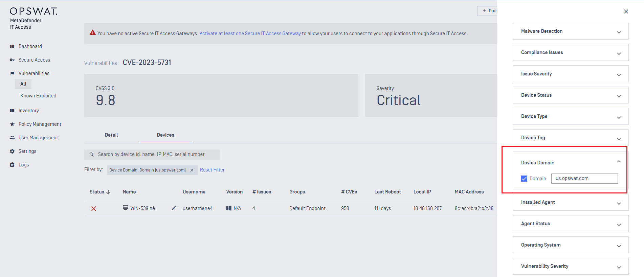This screenshot has width=644, height=277.
Task: Switch to the Detail tab
Action: (x=111, y=135)
